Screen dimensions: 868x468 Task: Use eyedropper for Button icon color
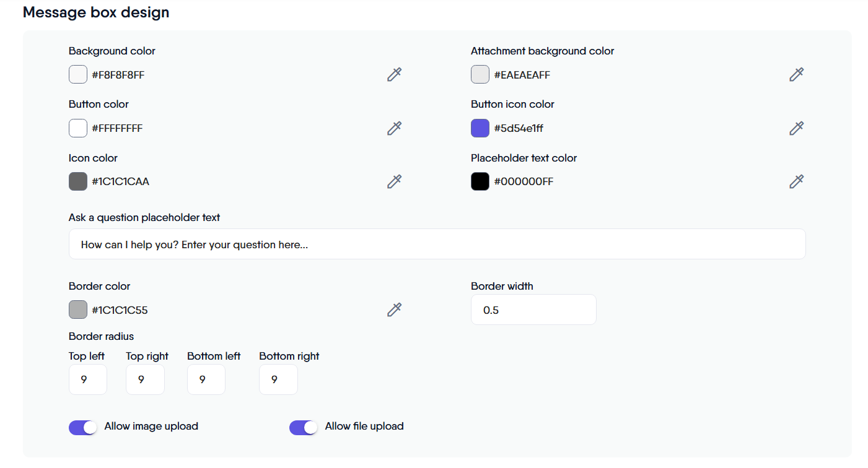[x=796, y=128]
